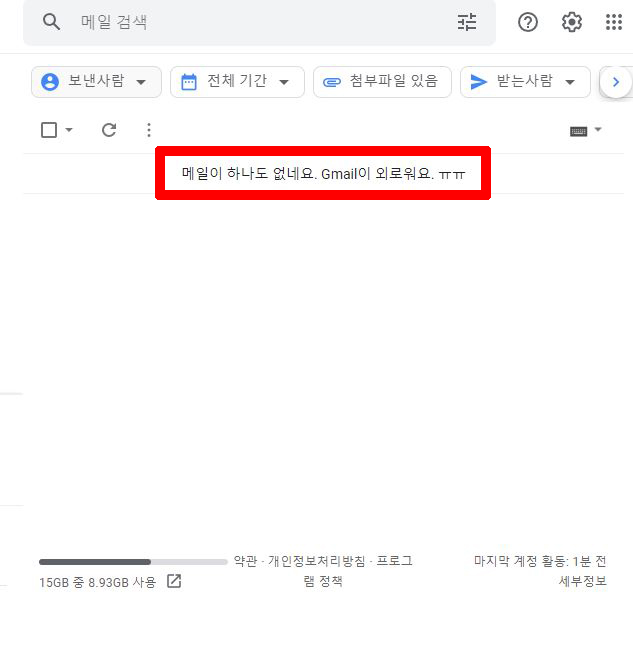Open settings gear icon

click(x=572, y=22)
